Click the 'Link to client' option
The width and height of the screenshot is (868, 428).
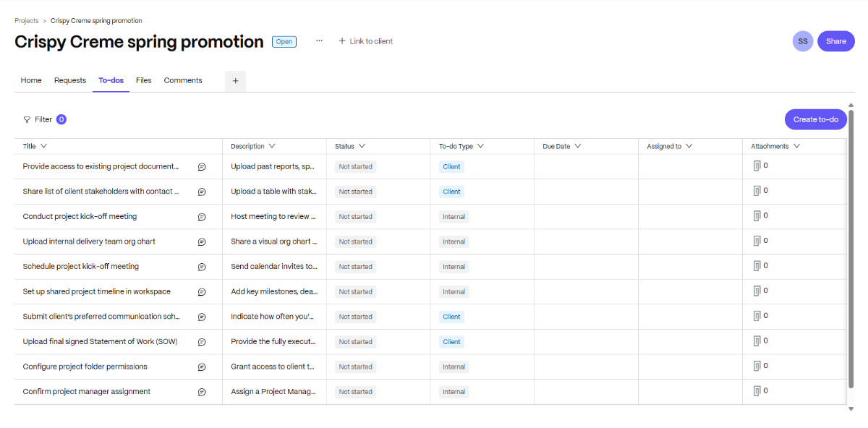pyautogui.click(x=365, y=41)
